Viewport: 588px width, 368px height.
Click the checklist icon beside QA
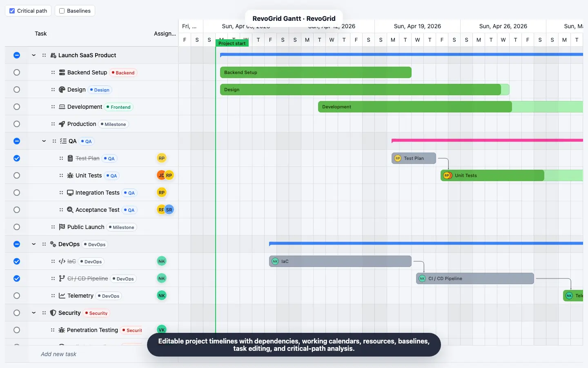coord(63,141)
